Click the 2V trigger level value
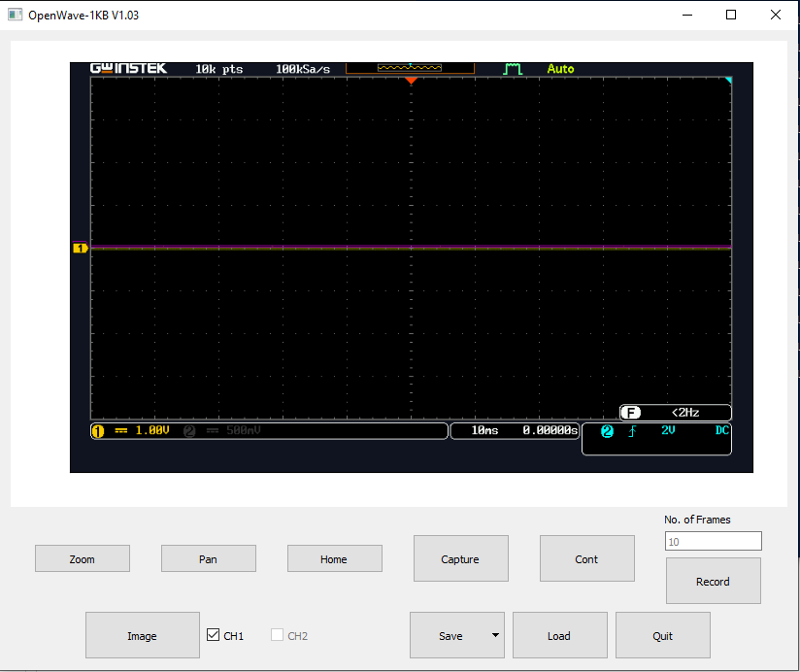This screenshot has height=672, width=800. 668,430
